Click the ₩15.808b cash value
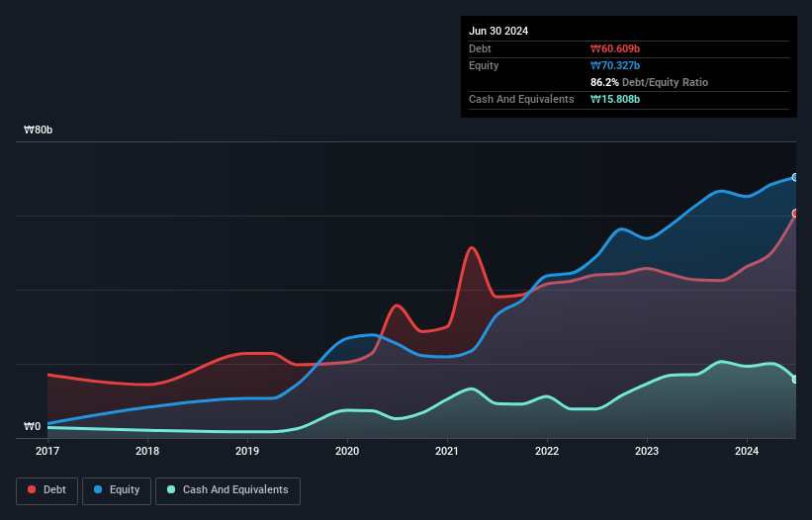This screenshot has width=812, height=520. (615, 99)
